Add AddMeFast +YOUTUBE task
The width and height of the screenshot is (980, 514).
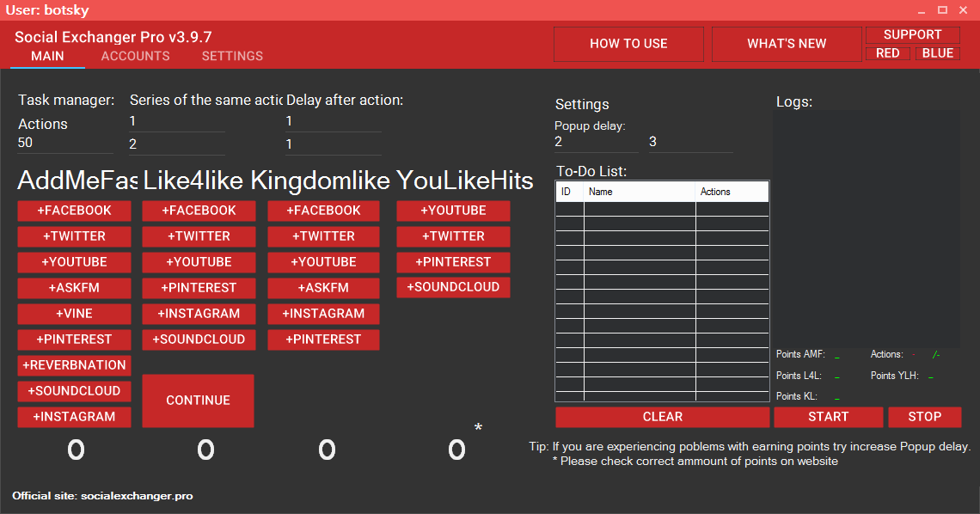[75, 262]
